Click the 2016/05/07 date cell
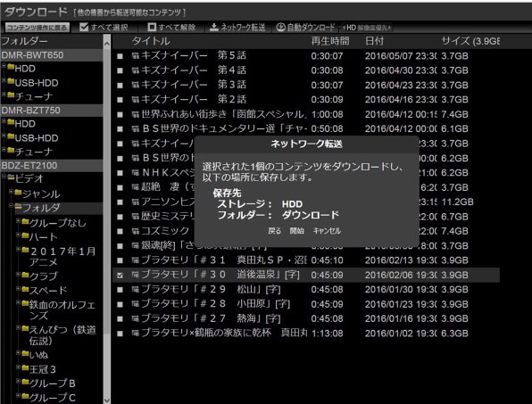This screenshot has height=404, width=532. (401, 56)
